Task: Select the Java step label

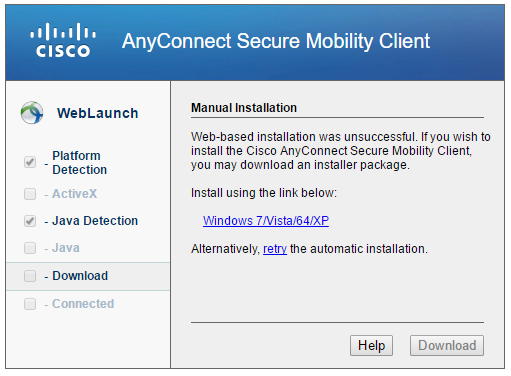Action: pos(66,248)
